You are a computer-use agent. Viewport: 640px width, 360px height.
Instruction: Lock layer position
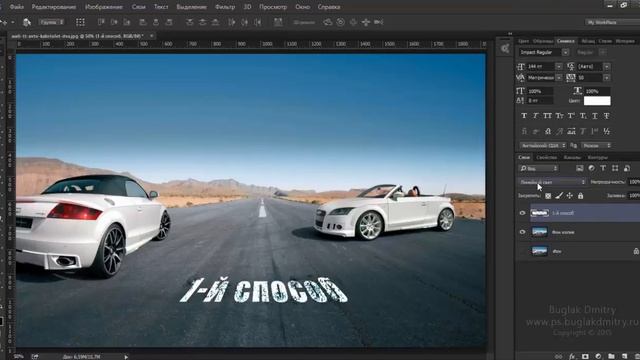570,196
